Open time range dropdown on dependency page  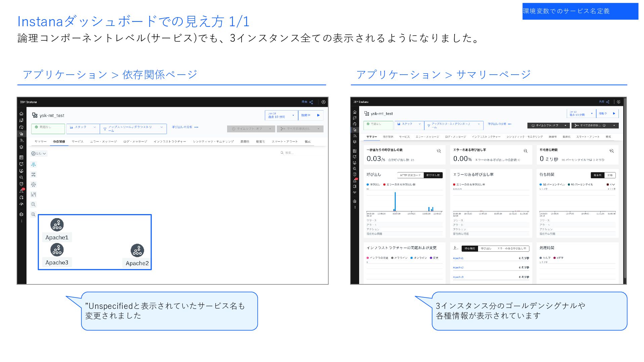click(x=281, y=115)
